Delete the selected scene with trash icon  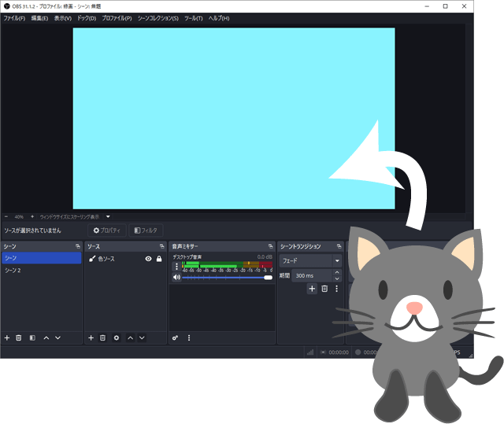pos(19,337)
